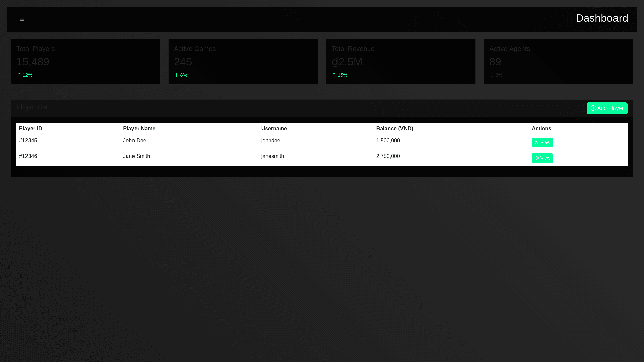Click the Username column header
Viewport: 644px width, 362px height.
274,129
